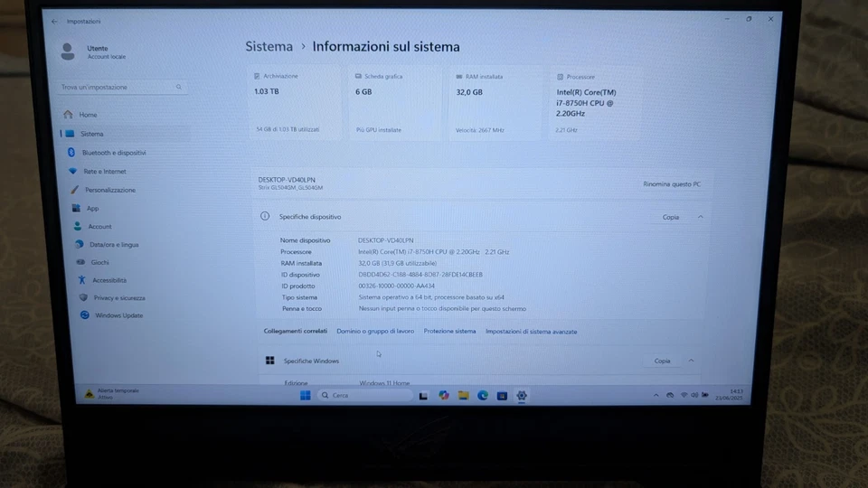Launch Copilot from the taskbar

pos(444,395)
